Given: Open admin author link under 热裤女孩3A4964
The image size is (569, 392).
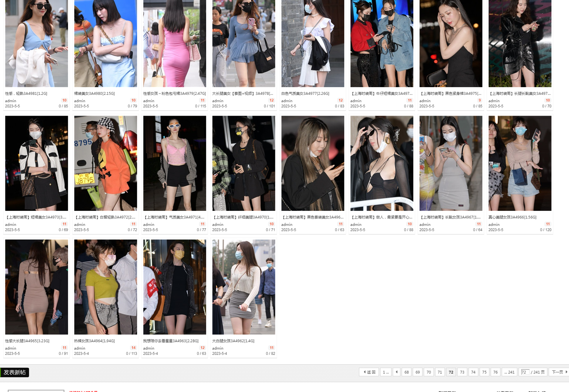Looking at the screenshot, I should 79,348.
